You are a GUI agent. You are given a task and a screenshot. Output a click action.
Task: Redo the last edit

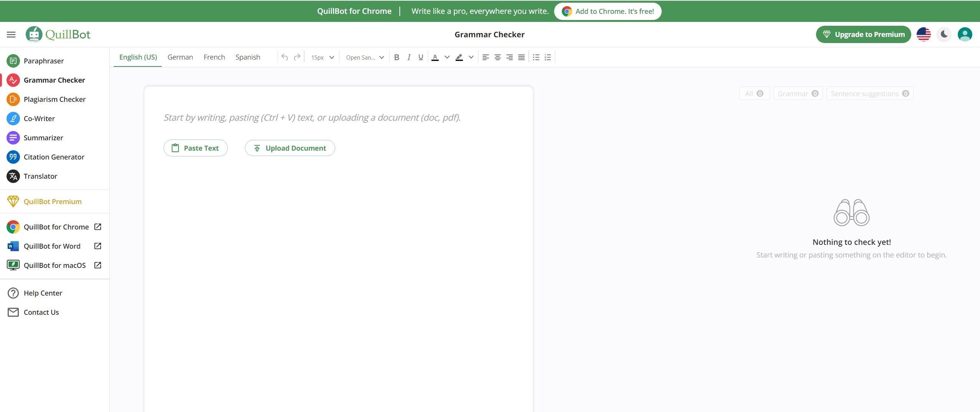(x=297, y=57)
